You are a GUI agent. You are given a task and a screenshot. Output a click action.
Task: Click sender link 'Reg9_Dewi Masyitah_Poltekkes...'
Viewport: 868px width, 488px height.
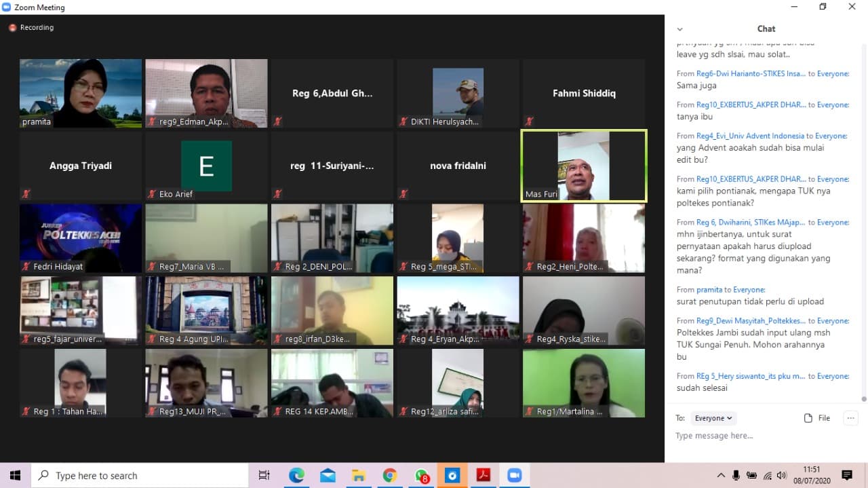click(751, 320)
